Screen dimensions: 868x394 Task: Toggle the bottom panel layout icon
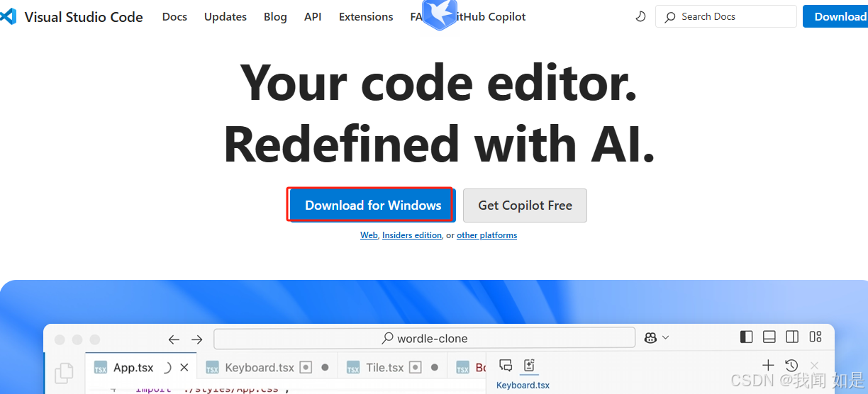(769, 337)
